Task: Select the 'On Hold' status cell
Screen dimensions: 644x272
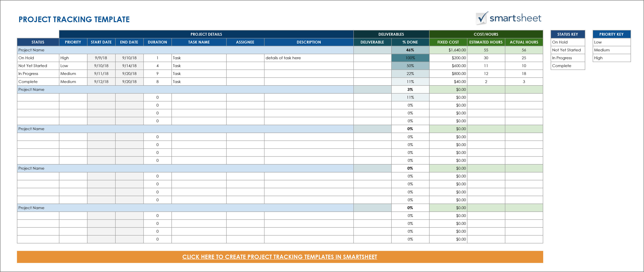Action: click(38, 58)
